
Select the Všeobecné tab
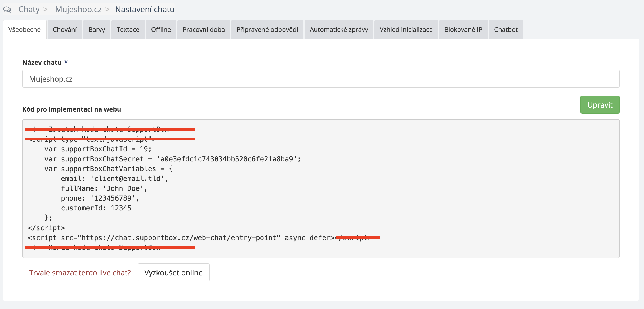click(25, 29)
